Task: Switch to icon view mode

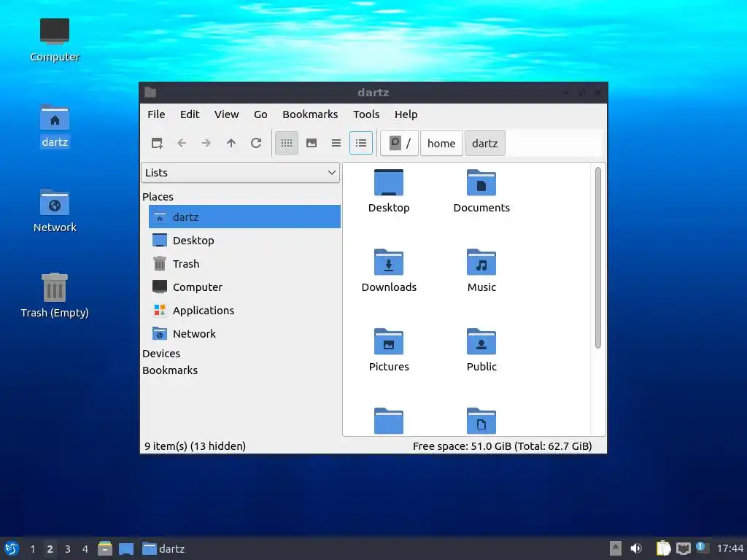Action: coord(287,143)
